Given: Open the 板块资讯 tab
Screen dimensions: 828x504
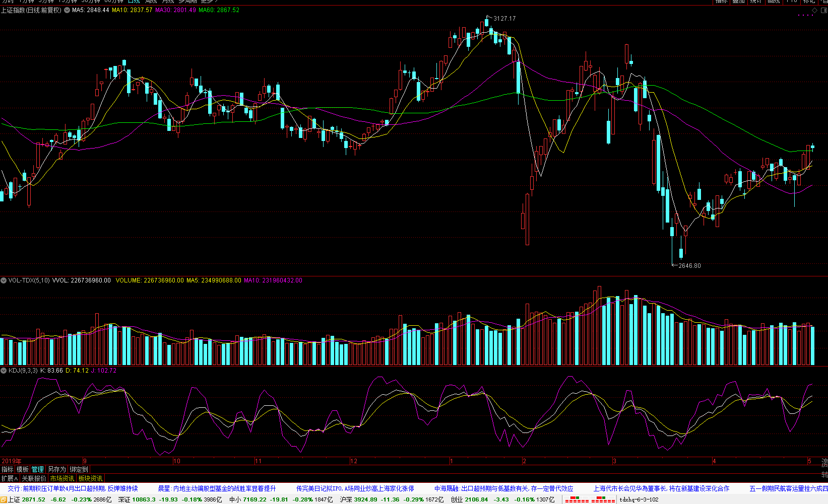Looking at the screenshot, I should 90,478.
